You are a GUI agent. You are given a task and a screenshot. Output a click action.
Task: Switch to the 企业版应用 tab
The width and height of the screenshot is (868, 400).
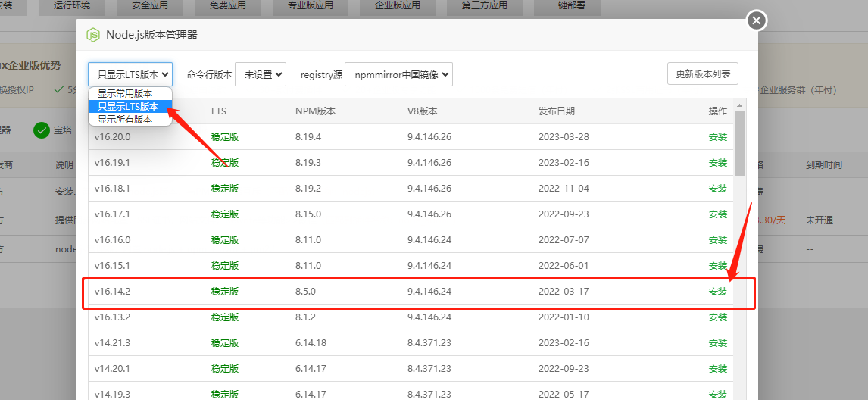(x=398, y=5)
